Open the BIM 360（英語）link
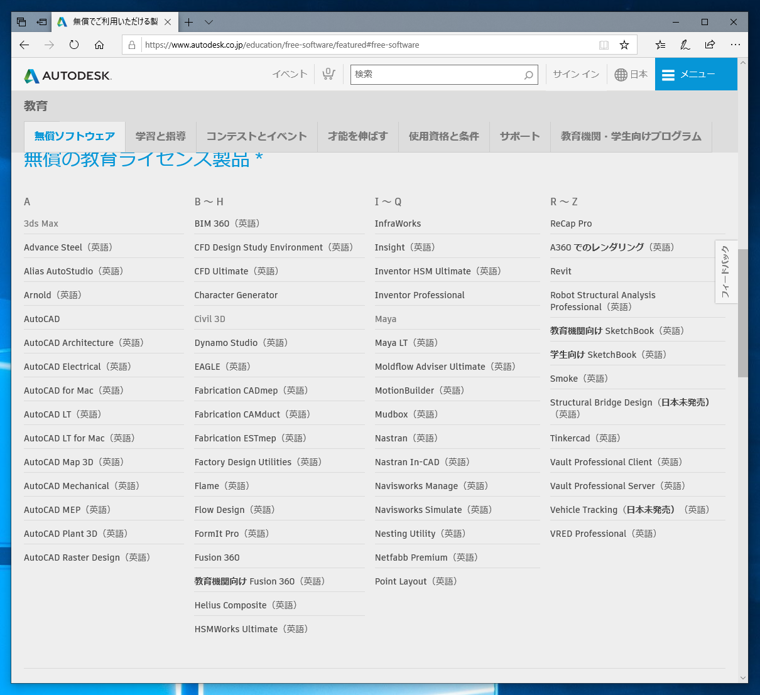Screen dimensions: 760x695 pos(227,223)
